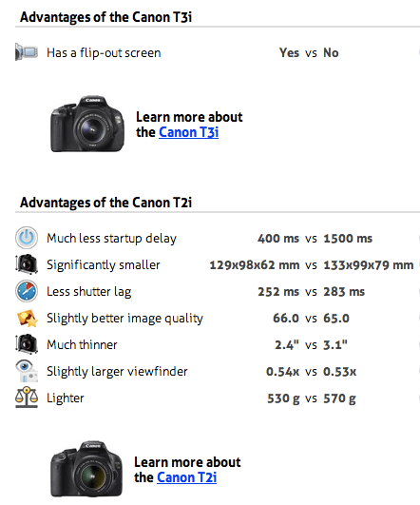Click Learn more about text above T3i link
The height and width of the screenshot is (505, 420).
coord(189,117)
